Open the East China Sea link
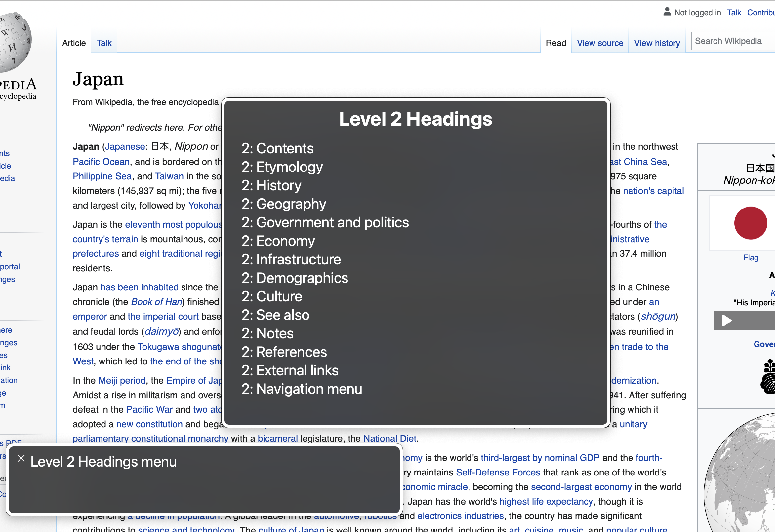Image resolution: width=775 pixels, height=532 pixels. (638, 162)
